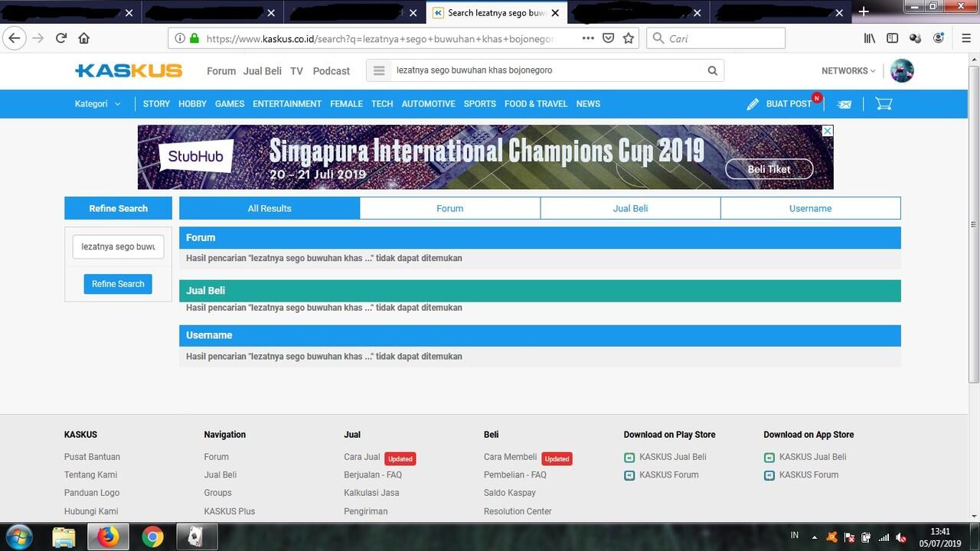
Task: Click the volume speaker tray icon
Action: coord(902,537)
